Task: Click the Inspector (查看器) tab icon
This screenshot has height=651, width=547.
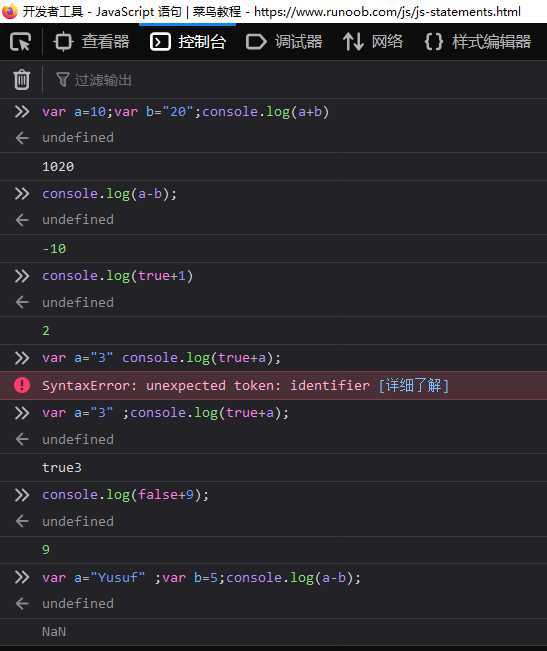Action: click(x=63, y=42)
